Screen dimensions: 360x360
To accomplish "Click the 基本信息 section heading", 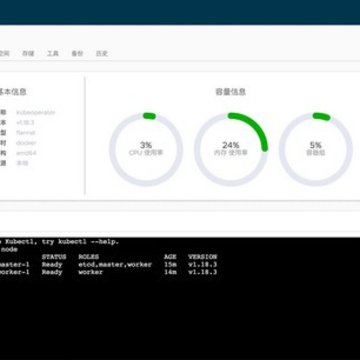I will click(x=13, y=92).
